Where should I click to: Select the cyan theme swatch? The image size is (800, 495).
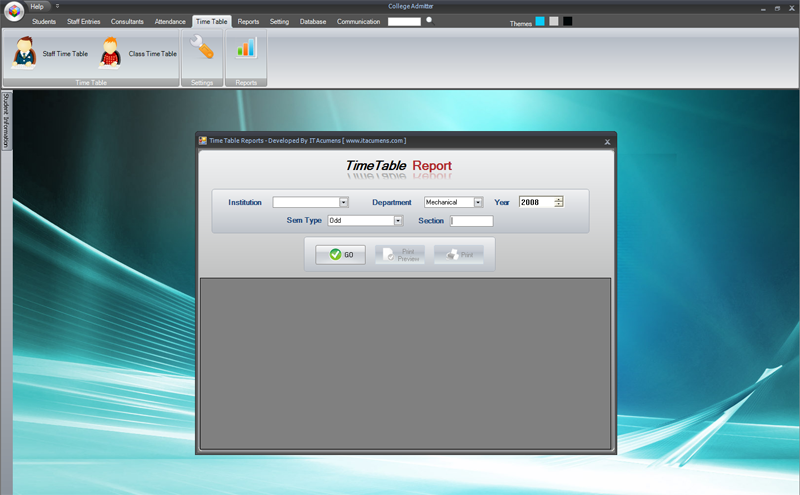[x=540, y=21]
